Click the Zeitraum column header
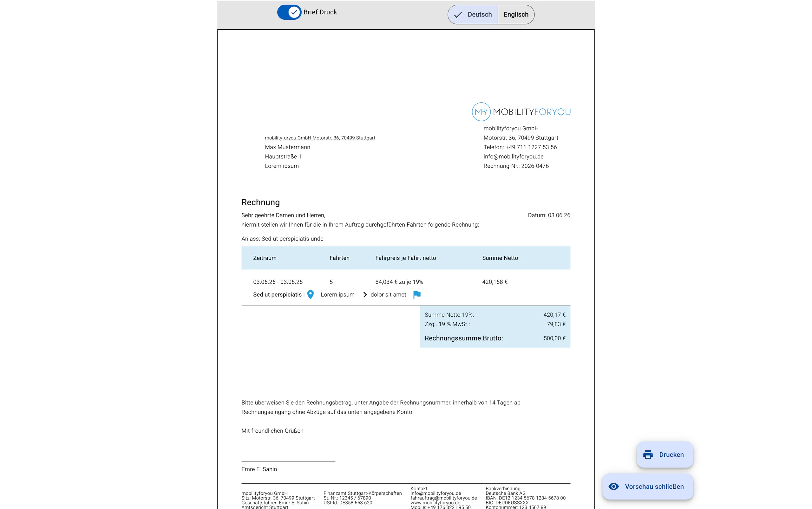 tap(265, 258)
